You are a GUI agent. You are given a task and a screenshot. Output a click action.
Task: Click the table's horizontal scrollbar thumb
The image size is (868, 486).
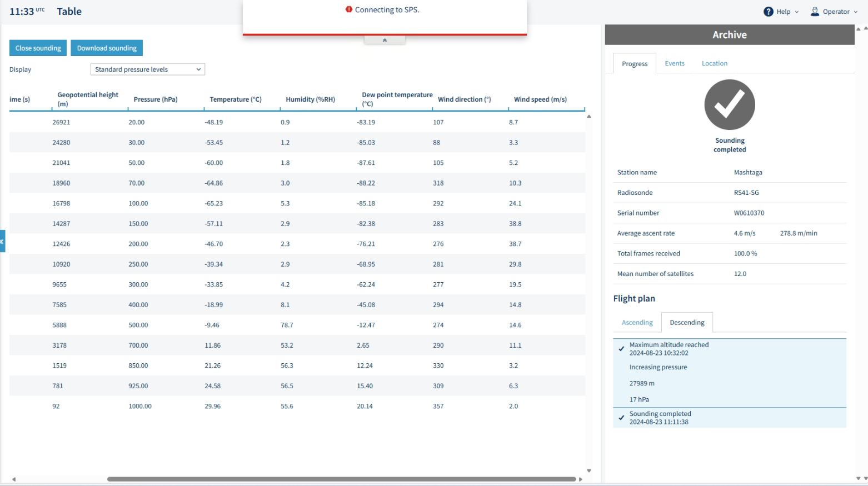[341, 479]
